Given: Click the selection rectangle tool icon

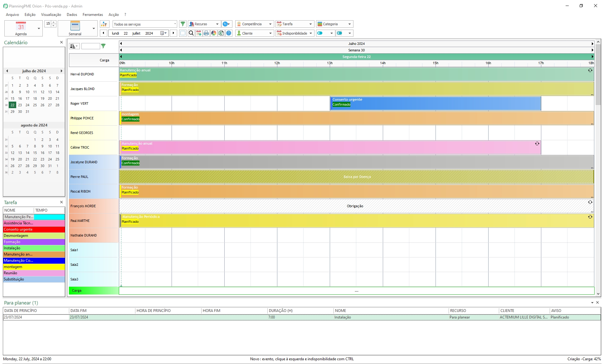Looking at the screenshot, I should point(183,33).
